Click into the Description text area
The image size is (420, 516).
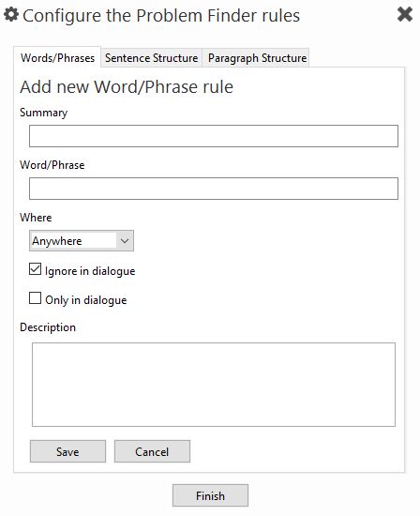214,385
